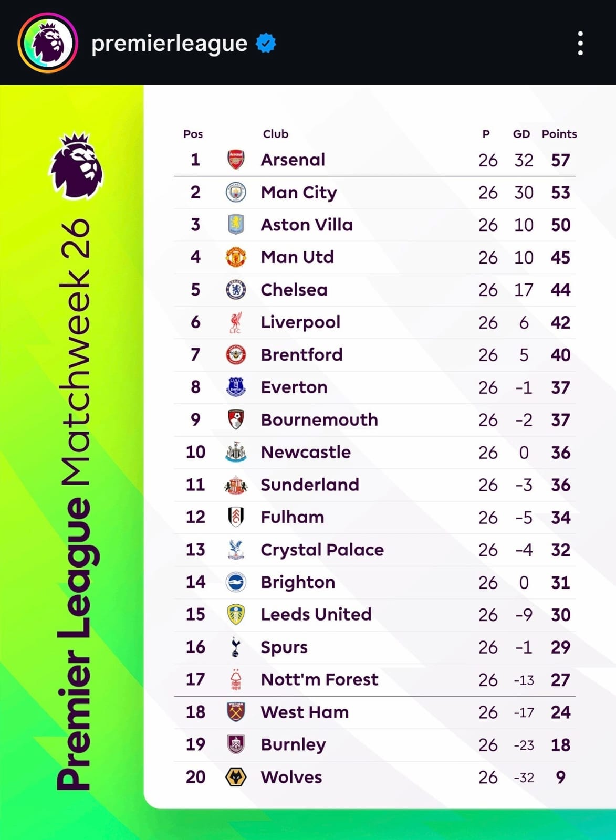Click the Liverpool club crest

236,322
